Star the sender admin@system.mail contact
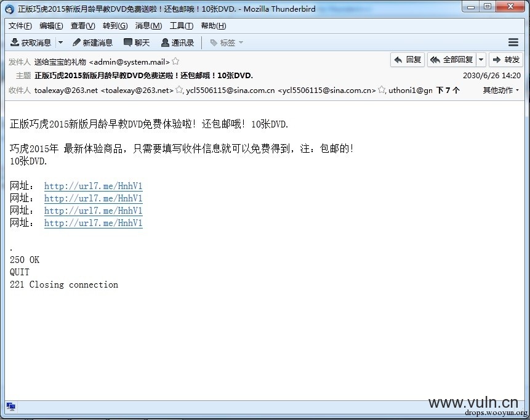This screenshot has height=420, width=530. click(175, 62)
